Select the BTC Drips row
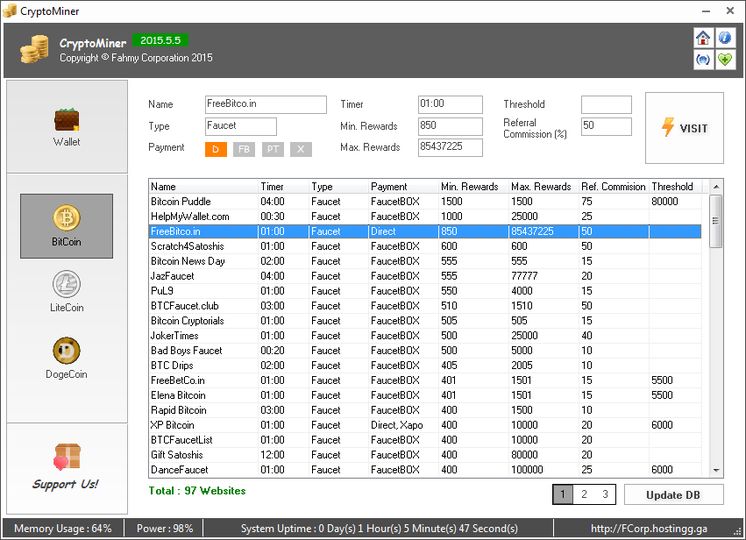 pyautogui.click(x=425, y=365)
